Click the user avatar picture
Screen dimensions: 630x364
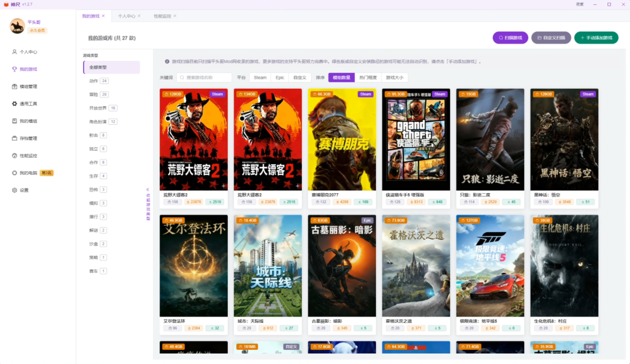[x=17, y=26]
